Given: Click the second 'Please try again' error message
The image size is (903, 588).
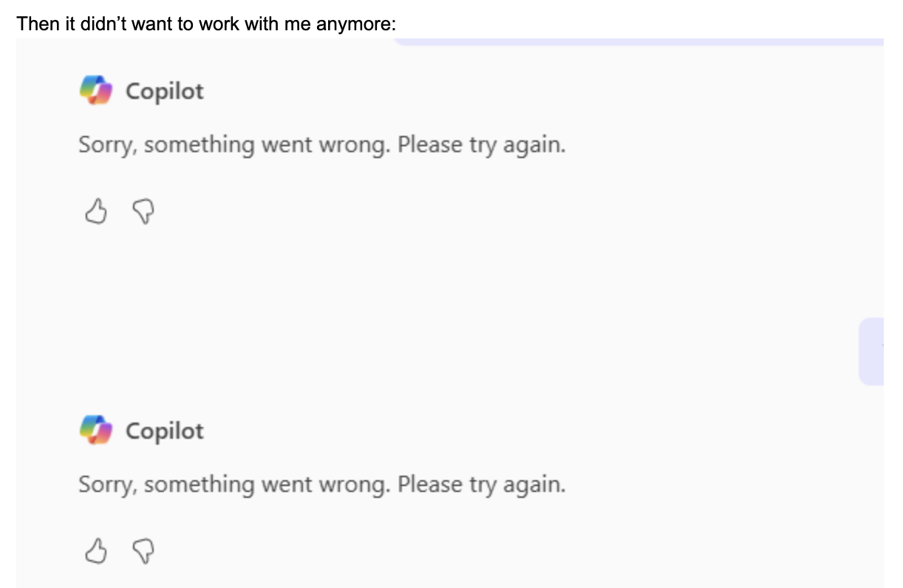Looking at the screenshot, I should click(x=322, y=485).
